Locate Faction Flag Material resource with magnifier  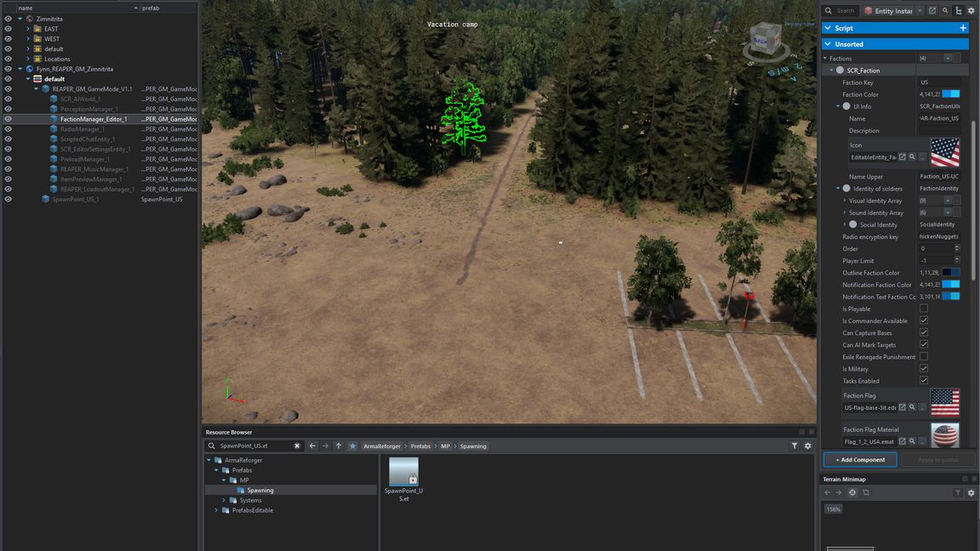pos(912,441)
